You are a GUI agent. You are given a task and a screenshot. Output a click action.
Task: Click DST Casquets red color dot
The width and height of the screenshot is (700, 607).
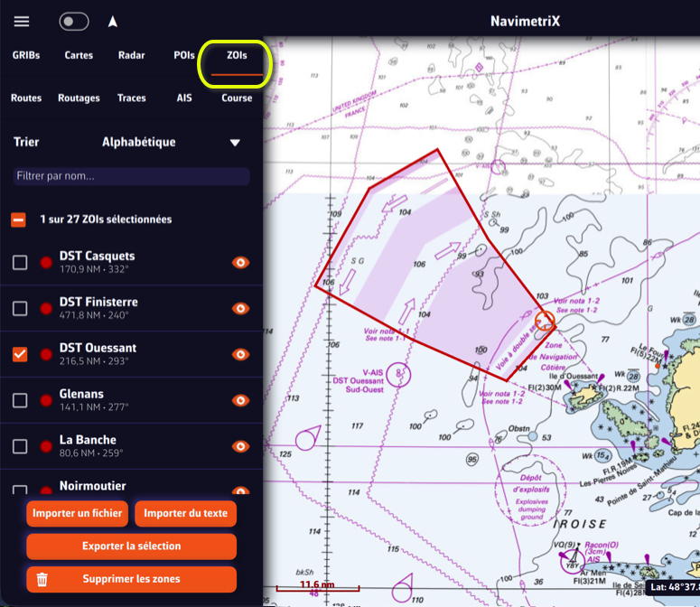click(x=46, y=263)
